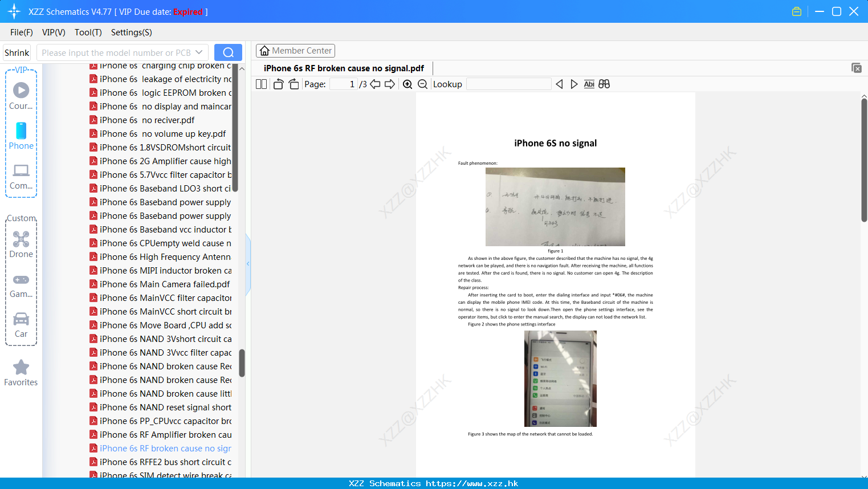Click the binoculars search icon
Screen dimensions: 868x489
coord(604,84)
